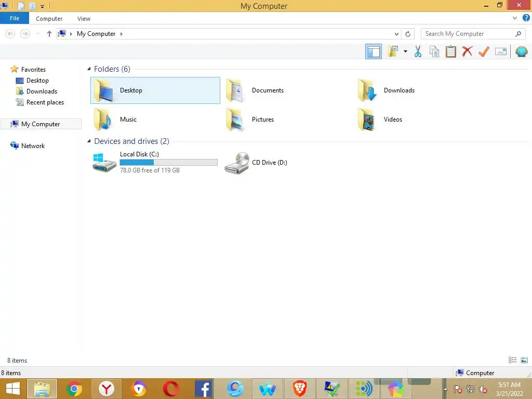This screenshot has height=399, width=532.
Task: Open the quick access toolbar dropdown
Action: 43,6
